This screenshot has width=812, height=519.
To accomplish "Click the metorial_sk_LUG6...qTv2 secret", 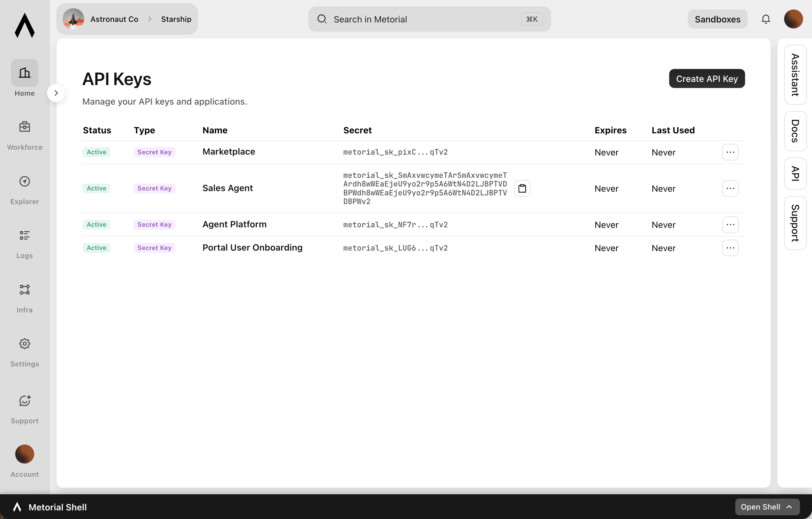I will [x=396, y=248].
